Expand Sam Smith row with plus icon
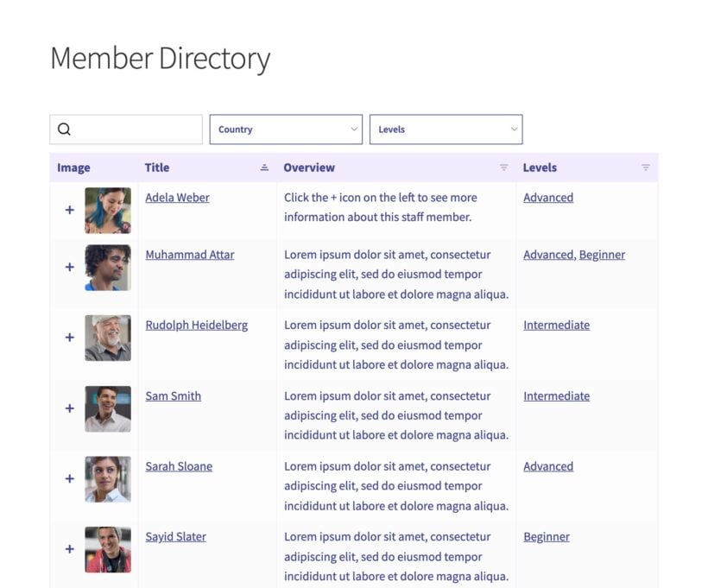 70,408
